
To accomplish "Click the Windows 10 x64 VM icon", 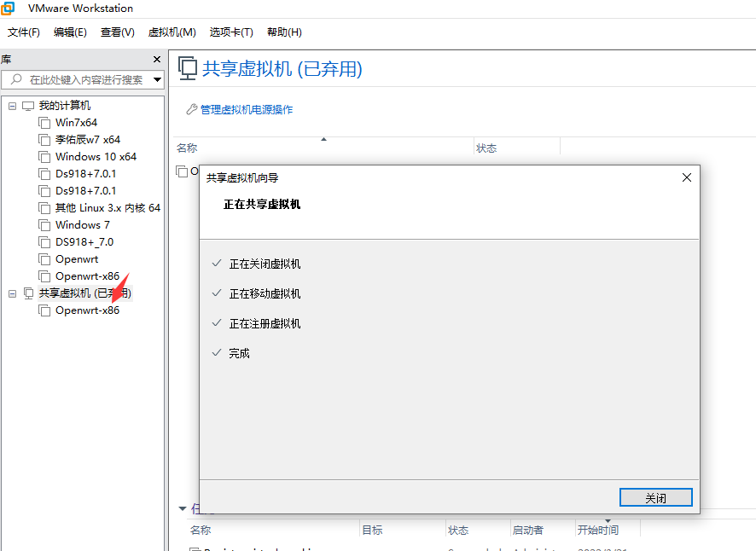I will (x=44, y=157).
